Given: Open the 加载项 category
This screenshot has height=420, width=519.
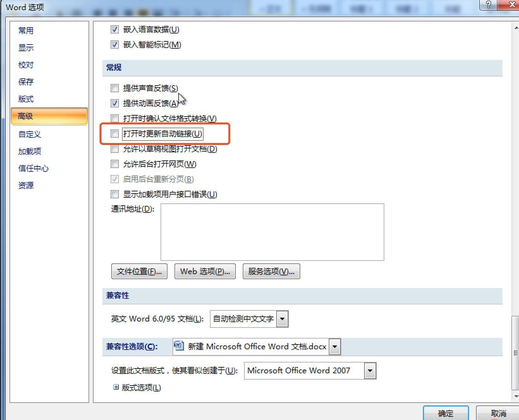Looking at the screenshot, I should (x=30, y=151).
